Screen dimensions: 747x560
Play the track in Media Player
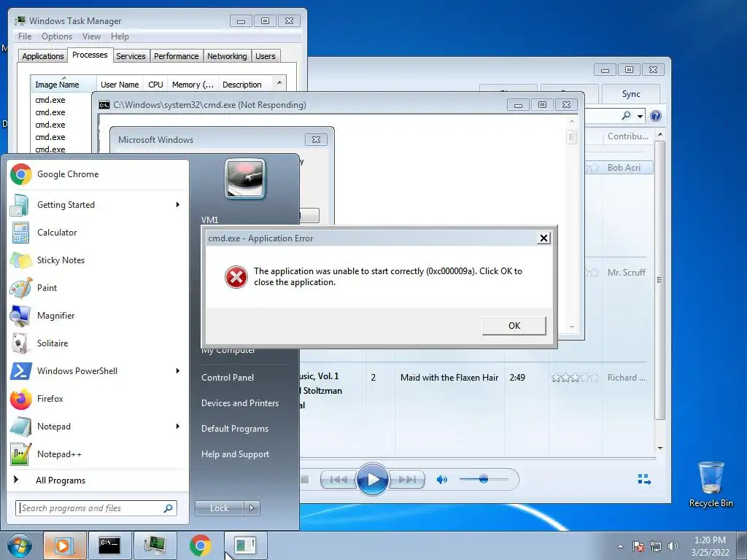click(372, 480)
